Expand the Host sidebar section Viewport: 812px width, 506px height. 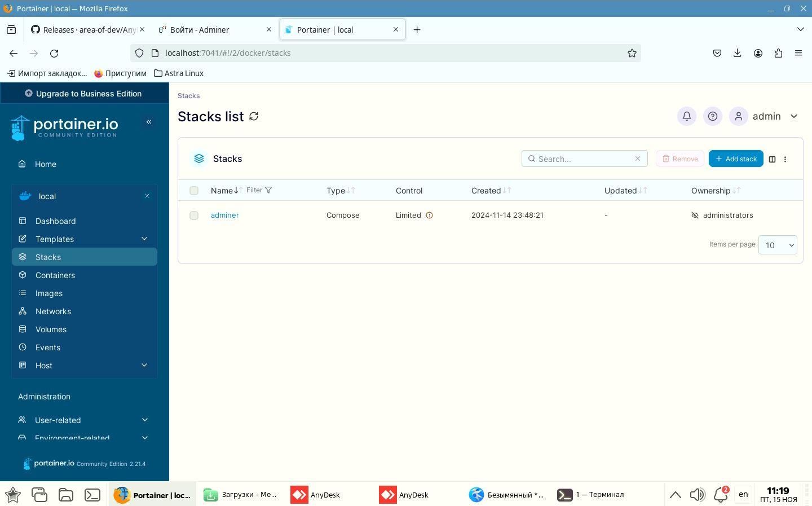[x=144, y=366]
